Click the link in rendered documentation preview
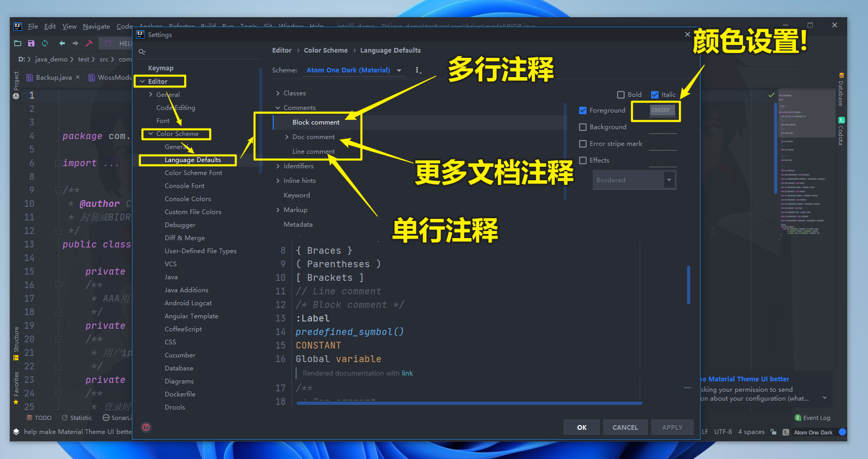The width and height of the screenshot is (868, 459). pyautogui.click(x=407, y=374)
